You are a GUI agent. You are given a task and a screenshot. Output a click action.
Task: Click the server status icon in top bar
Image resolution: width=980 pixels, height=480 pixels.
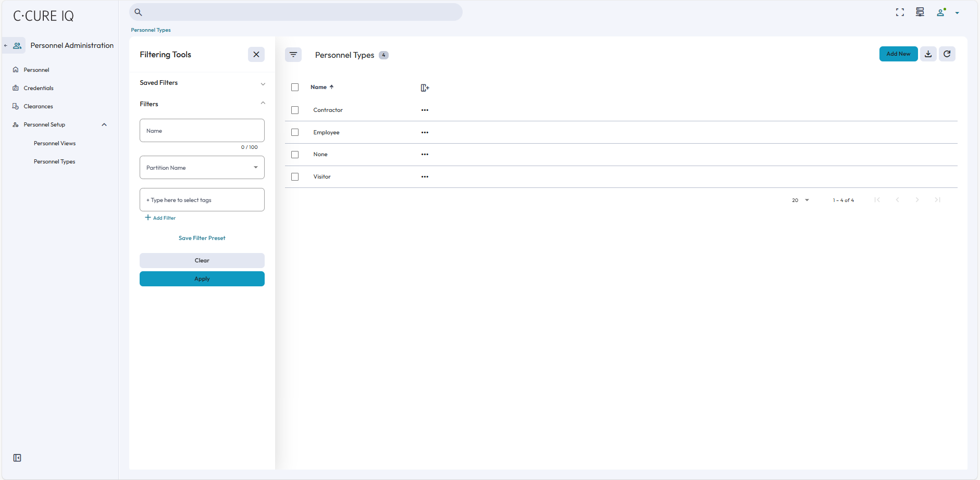click(920, 12)
